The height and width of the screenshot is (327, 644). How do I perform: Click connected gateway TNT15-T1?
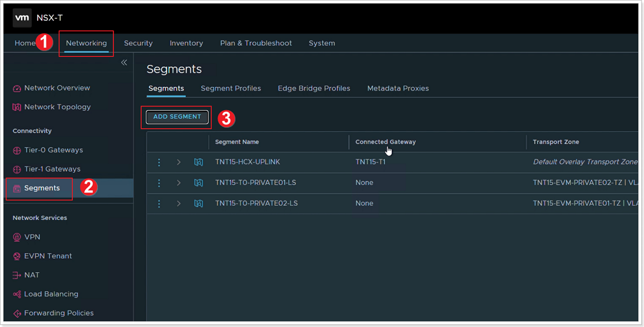click(371, 162)
